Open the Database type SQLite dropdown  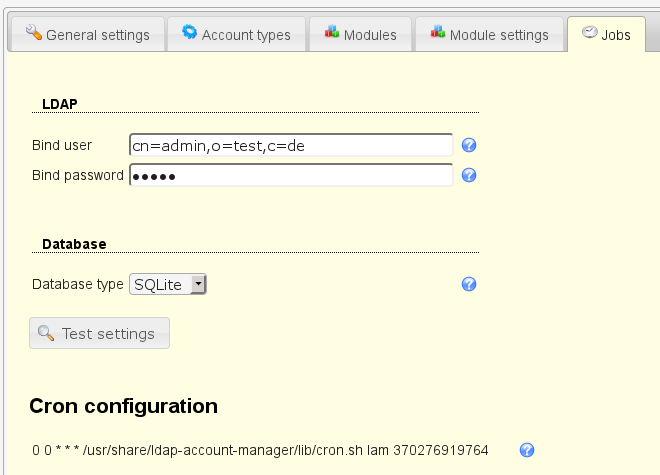[x=168, y=285]
